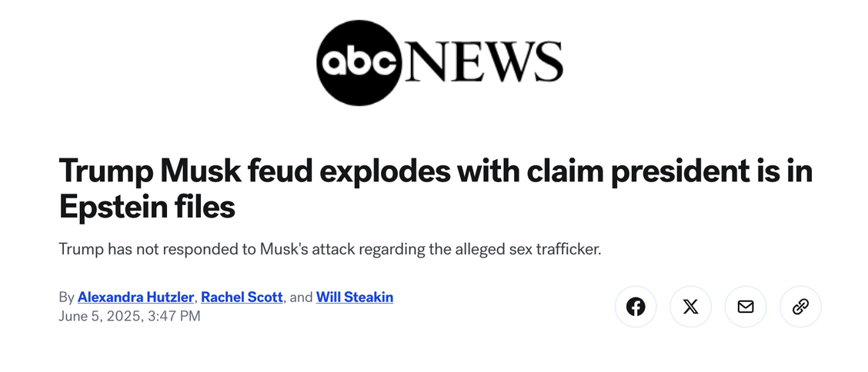Click "Epstein files" in the headline
Screen dimensions: 868x372
tap(147, 208)
